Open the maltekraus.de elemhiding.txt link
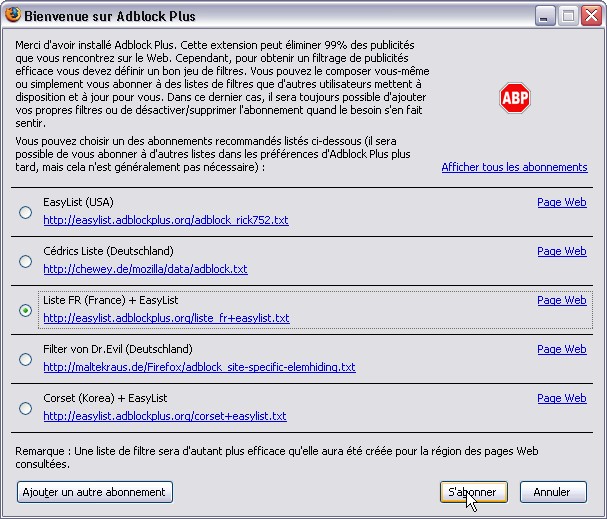Image resolution: width=607 pixels, height=519 pixels. point(199,367)
